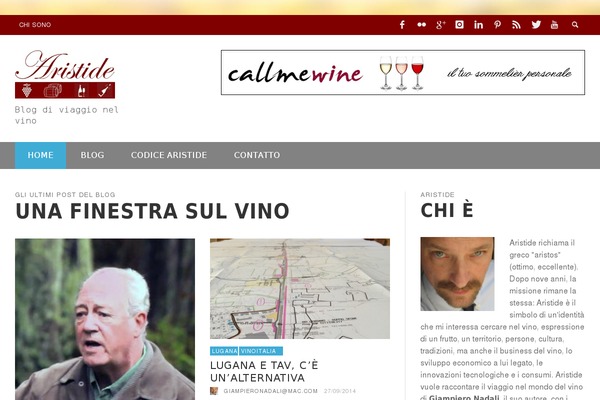Open the RSS feed icon

[516, 25]
